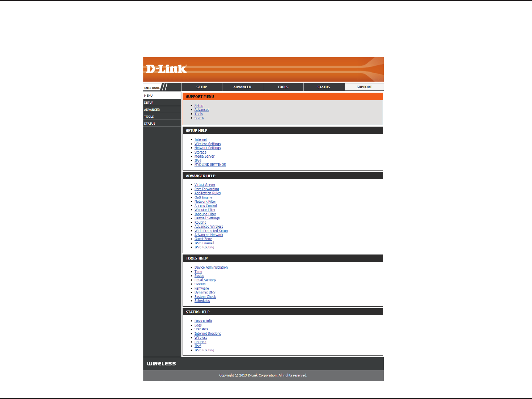
Task: Choose ADVANCED in the left sidebar menu
Action: tap(162, 110)
